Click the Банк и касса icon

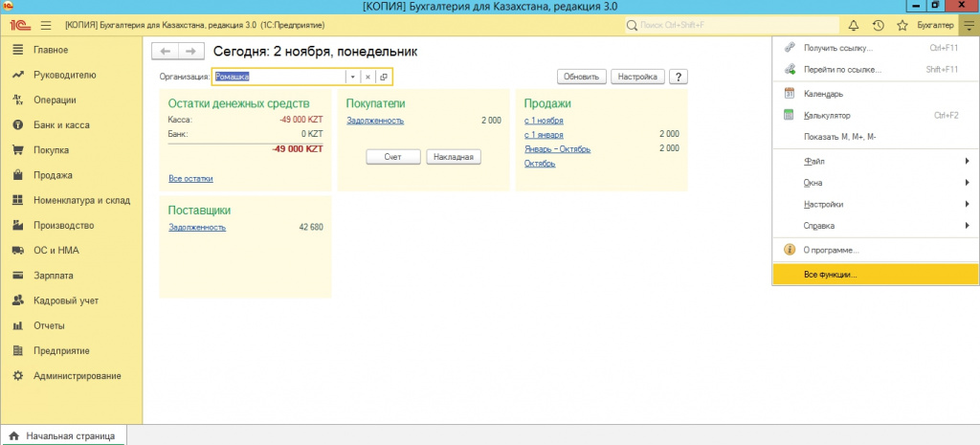tap(18, 125)
